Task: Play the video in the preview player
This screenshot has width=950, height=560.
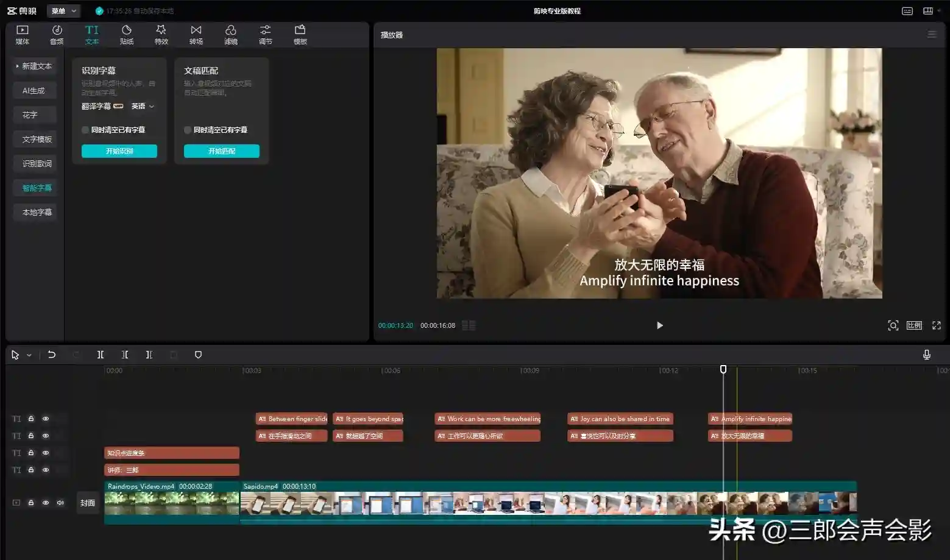Action: (659, 325)
